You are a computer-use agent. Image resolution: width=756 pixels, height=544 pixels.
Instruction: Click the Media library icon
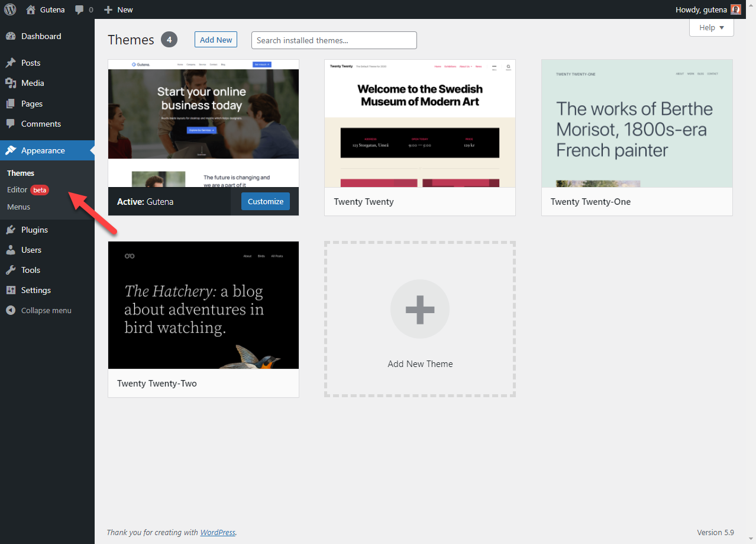[x=11, y=83]
